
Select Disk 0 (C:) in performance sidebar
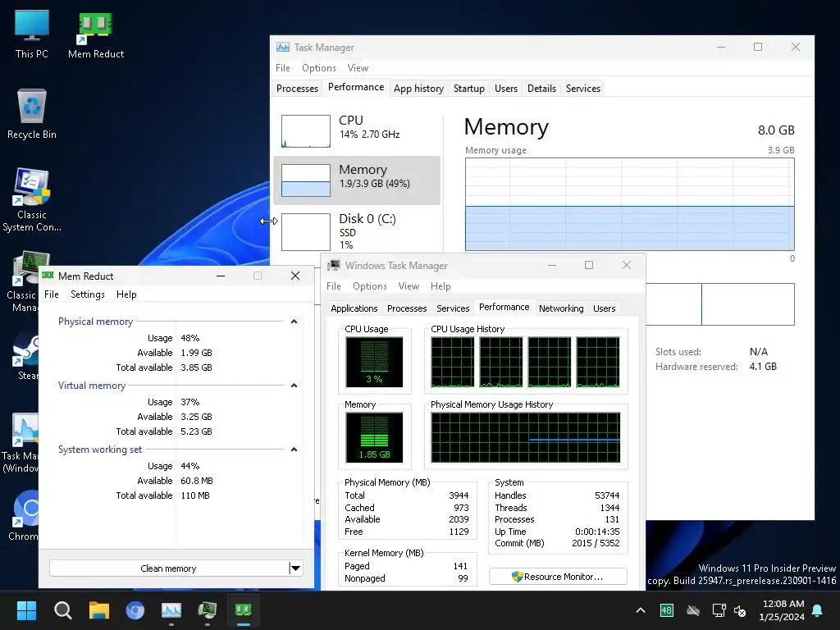pos(357,231)
